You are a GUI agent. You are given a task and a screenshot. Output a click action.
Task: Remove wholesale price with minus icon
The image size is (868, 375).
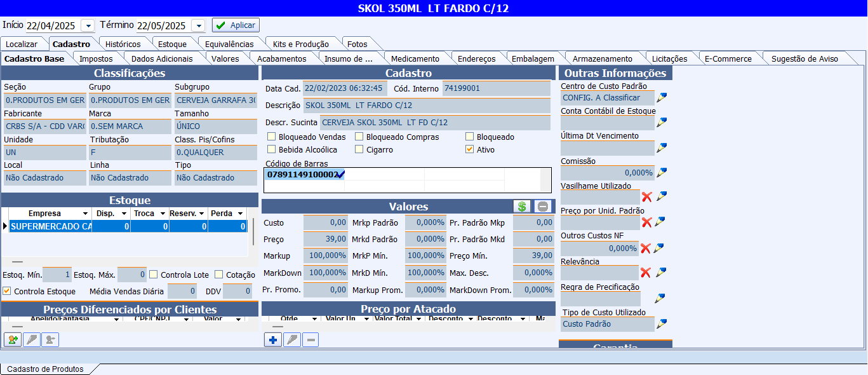tap(311, 340)
